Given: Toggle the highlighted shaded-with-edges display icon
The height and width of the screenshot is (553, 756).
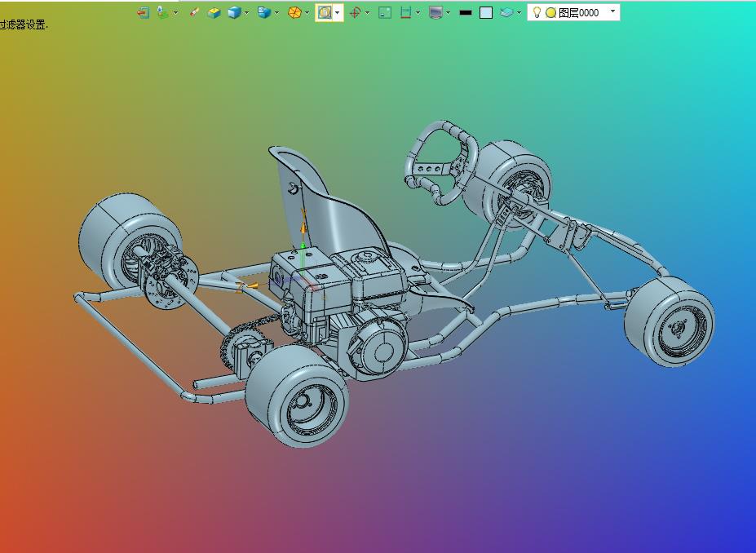Looking at the screenshot, I should coord(325,12).
